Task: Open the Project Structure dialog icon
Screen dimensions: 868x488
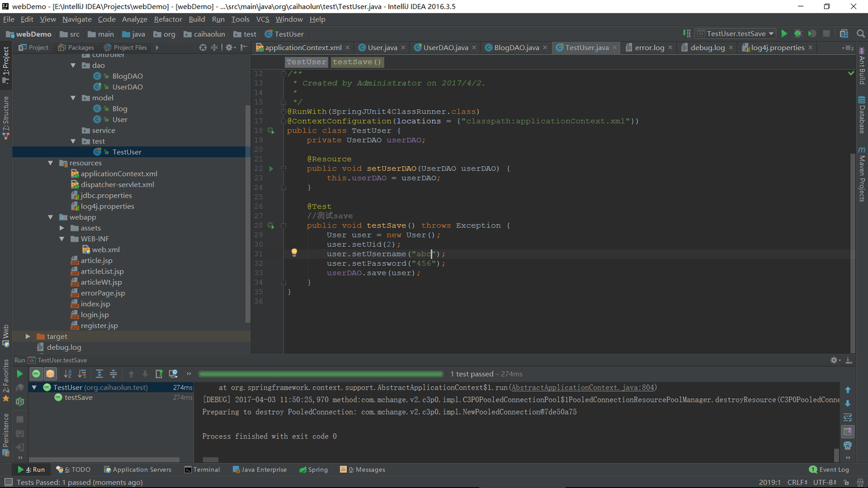Action: (844, 34)
